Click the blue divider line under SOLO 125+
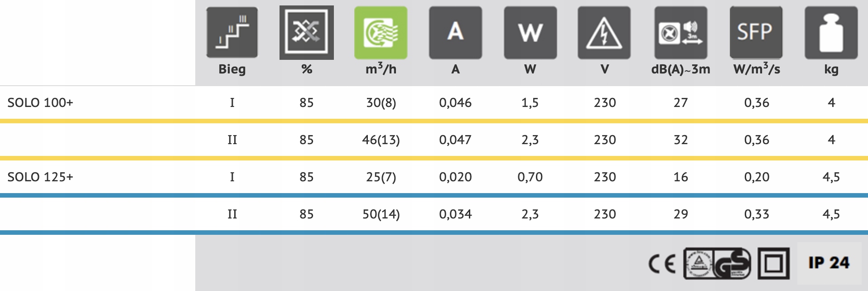868x291 pixels. (x=434, y=196)
